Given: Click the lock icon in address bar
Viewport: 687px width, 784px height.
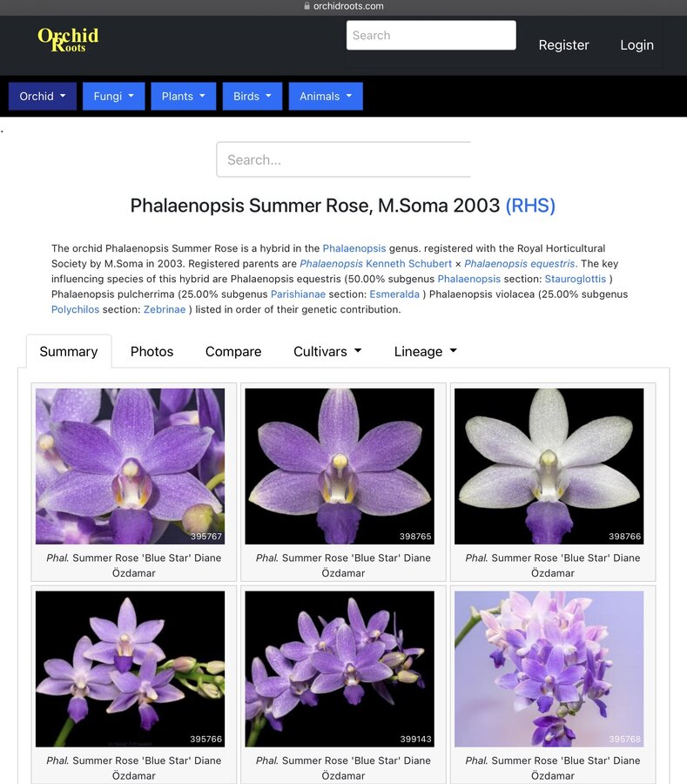Looking at the screenshot, I should pos(306,6).
